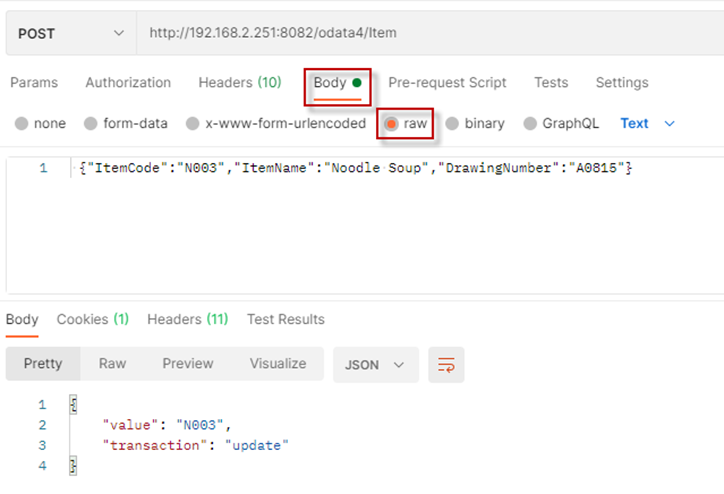Screen dimensions: 724x494
Task: Click the closing brace on response line 4
Action: pyautogui.click(x=73, y=466)
